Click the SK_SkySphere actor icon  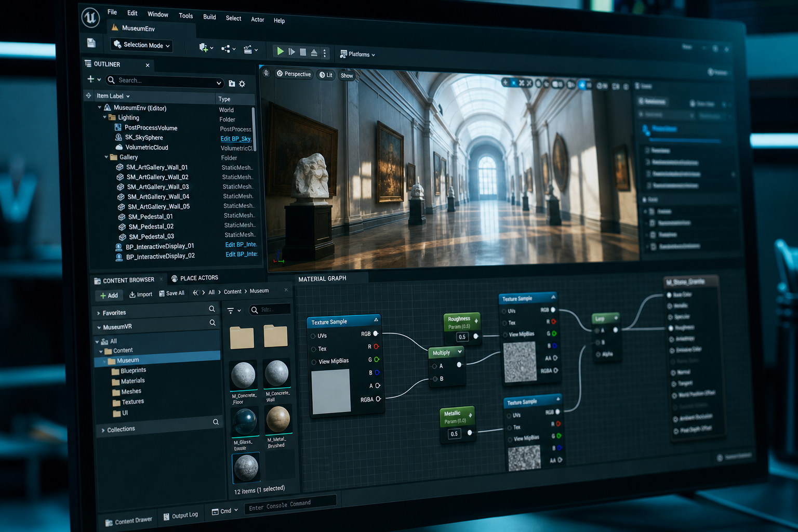click(118, 137)
